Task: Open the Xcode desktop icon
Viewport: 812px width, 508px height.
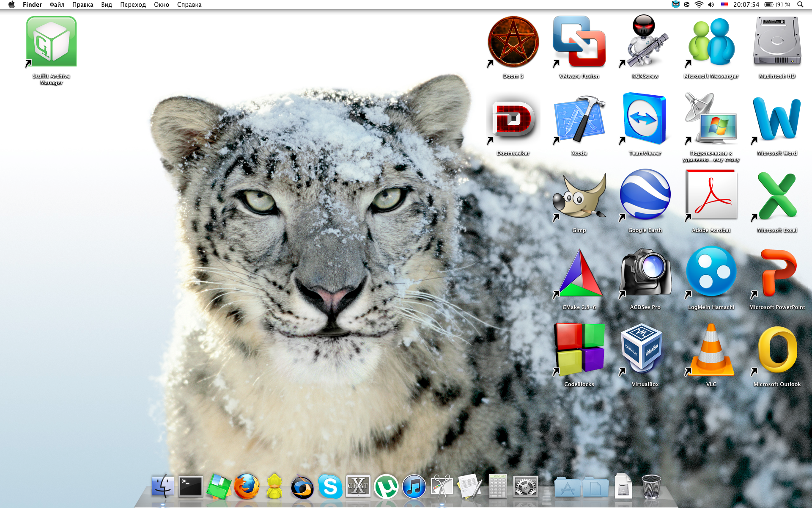Action: coord(579,119)
